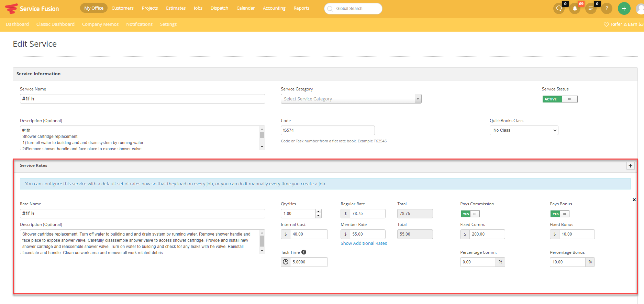Click the Rate Name field
Image resolution: width=644 pixels, height=304 pixels.
[x=143, y=214]
